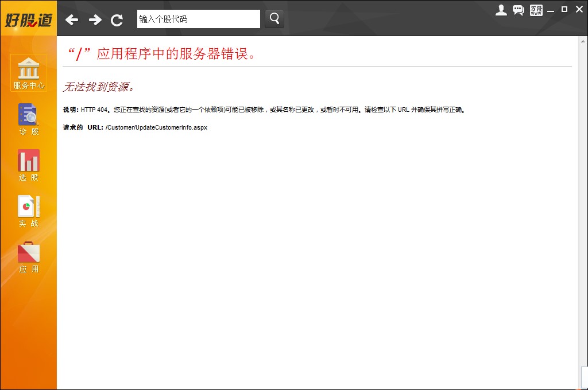This screenshot has width=588, height=390.
Task: Go to the 实战 practice section
Action: click(x=29, y=210)
